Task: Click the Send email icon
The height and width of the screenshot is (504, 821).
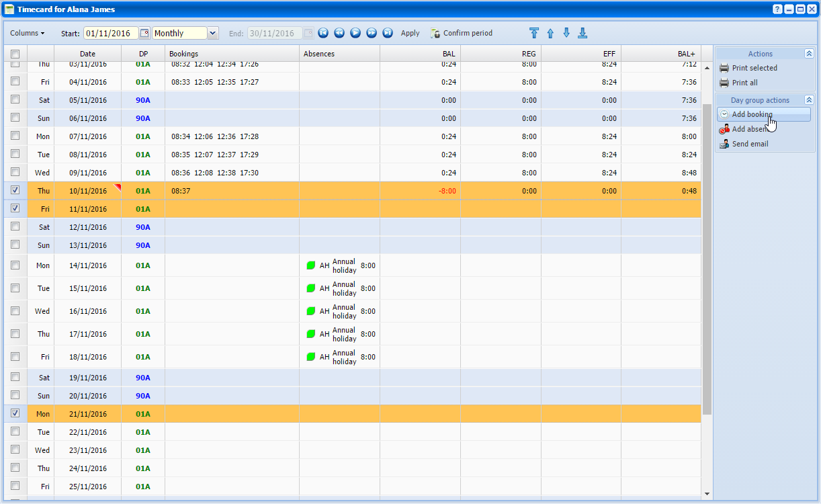Action: point(724,144)
